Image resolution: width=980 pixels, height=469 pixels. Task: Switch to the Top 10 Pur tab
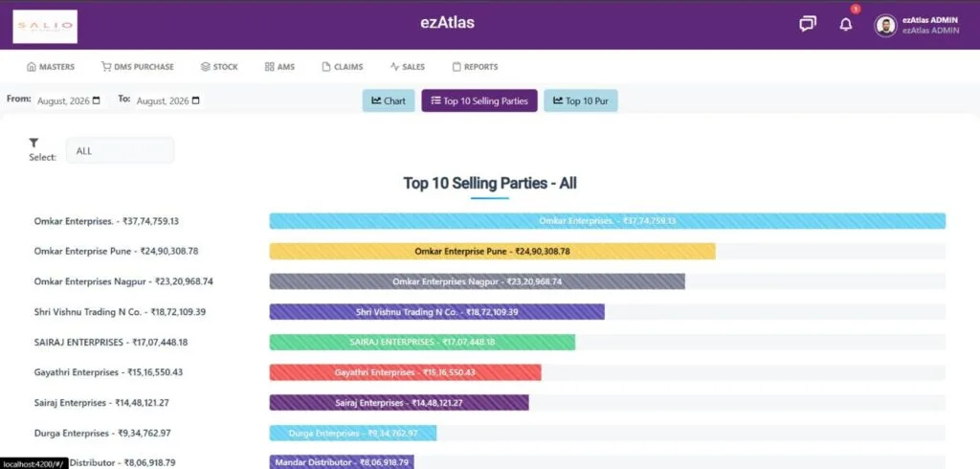click(x=581, y=100)
